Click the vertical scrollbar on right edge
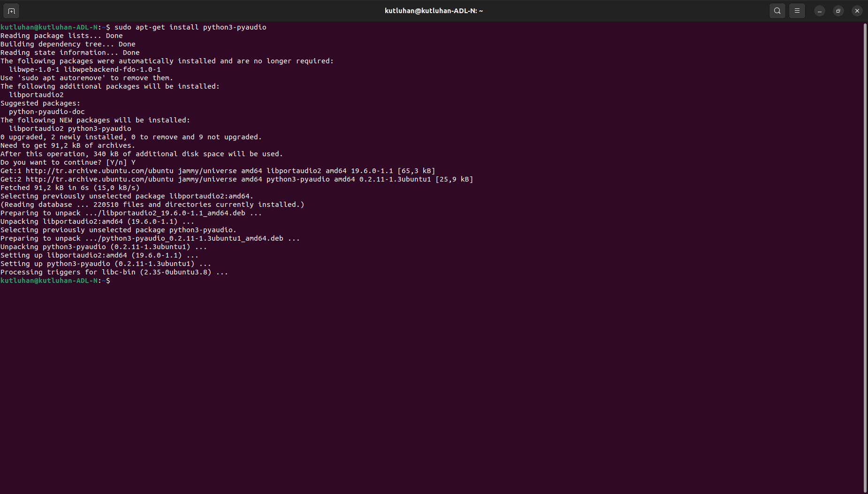This screenshot has width=868, height=494. click(x=865, y=257)
